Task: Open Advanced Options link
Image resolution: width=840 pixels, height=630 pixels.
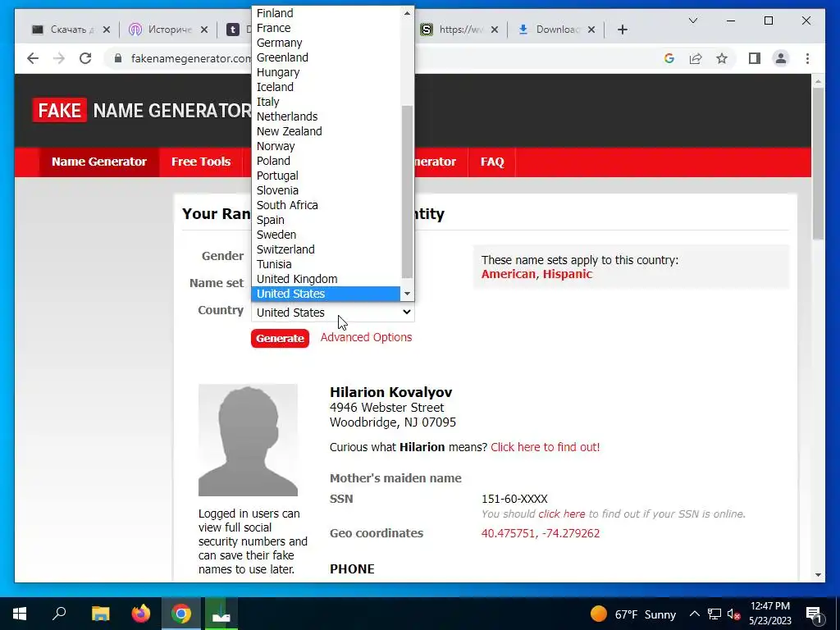Action: tap(366, 337)
